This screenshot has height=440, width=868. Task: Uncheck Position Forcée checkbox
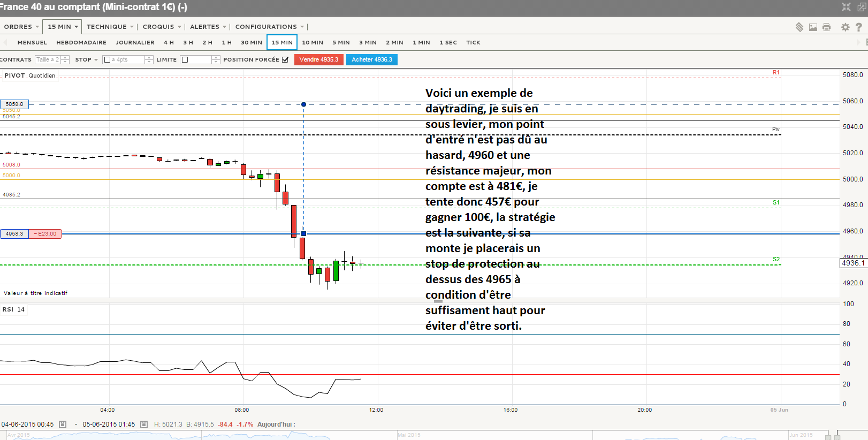(285, 59)
